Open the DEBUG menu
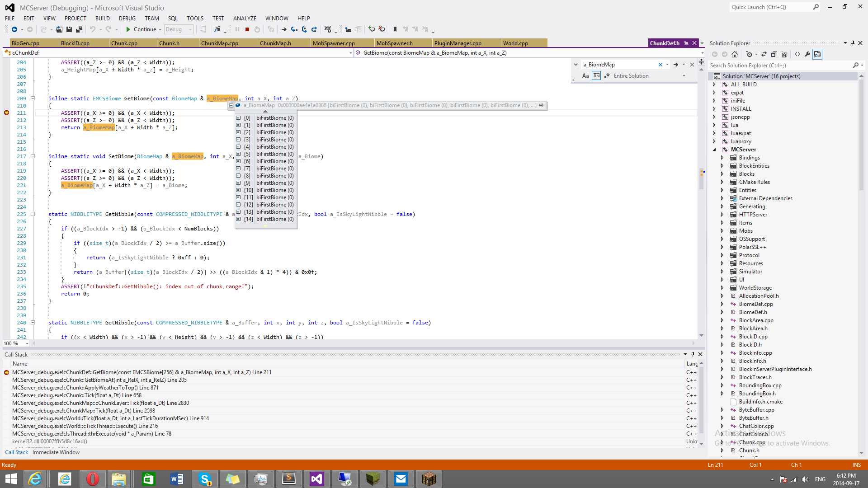868x488 pixels. [127, 19]
